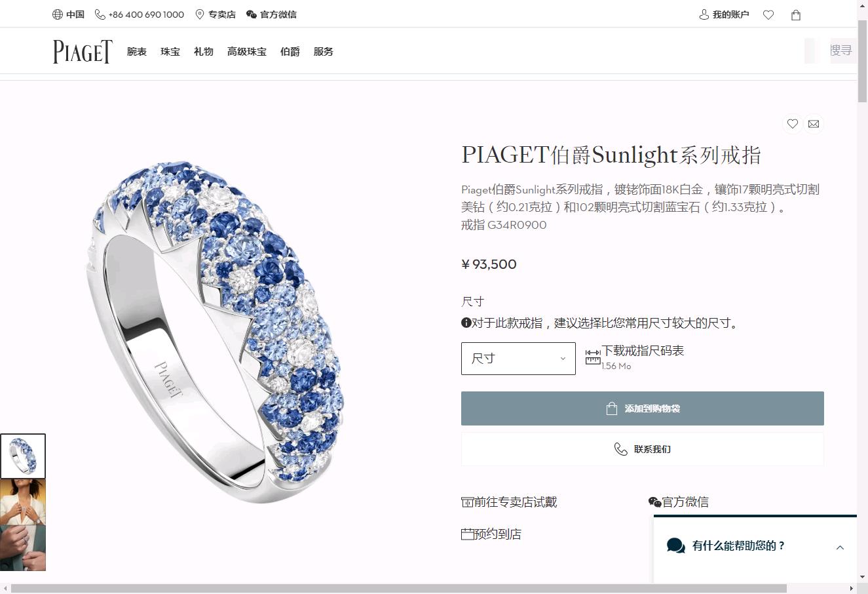This screenshot has width=868, height=594.
Task: Open the 珠宝 navigation item
Action: point(170,52)
